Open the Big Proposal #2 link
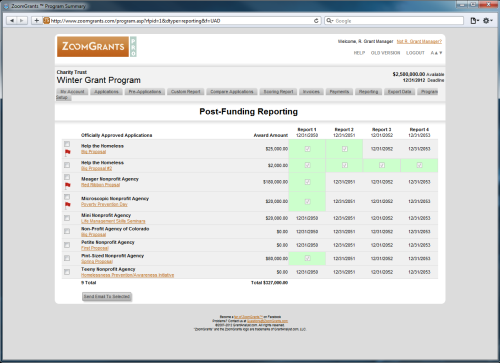 97,168
